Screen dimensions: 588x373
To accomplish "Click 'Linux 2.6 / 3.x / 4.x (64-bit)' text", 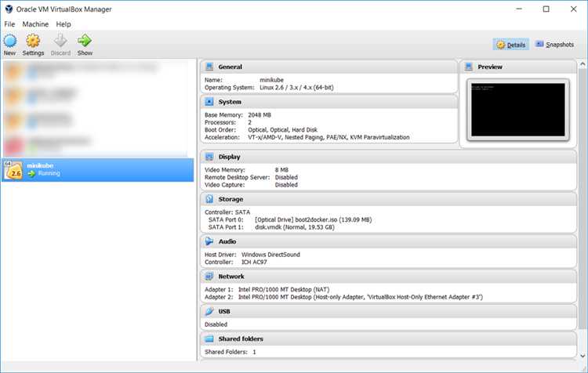I will click(x=296, y=87).
